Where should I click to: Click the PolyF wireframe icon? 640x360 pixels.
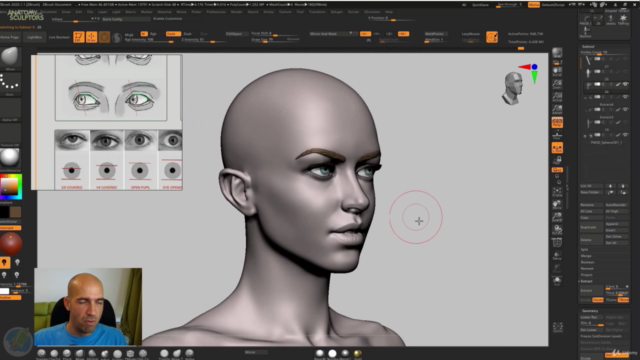557,243
